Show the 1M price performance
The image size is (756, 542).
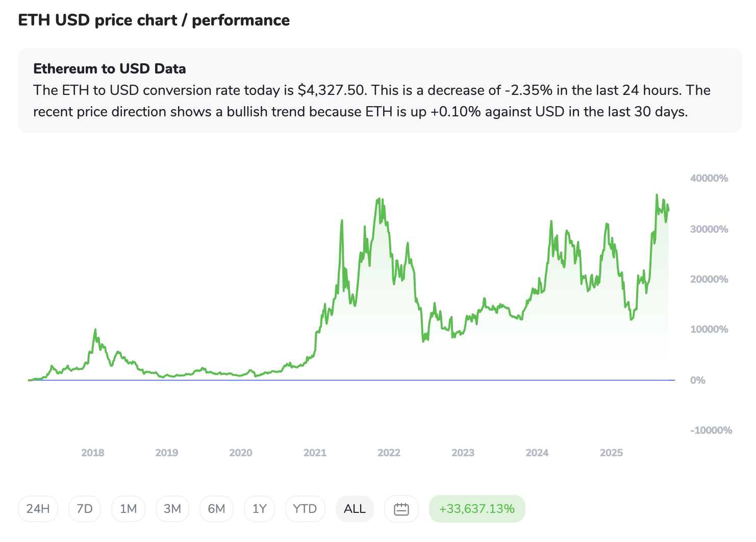point(128,509)
